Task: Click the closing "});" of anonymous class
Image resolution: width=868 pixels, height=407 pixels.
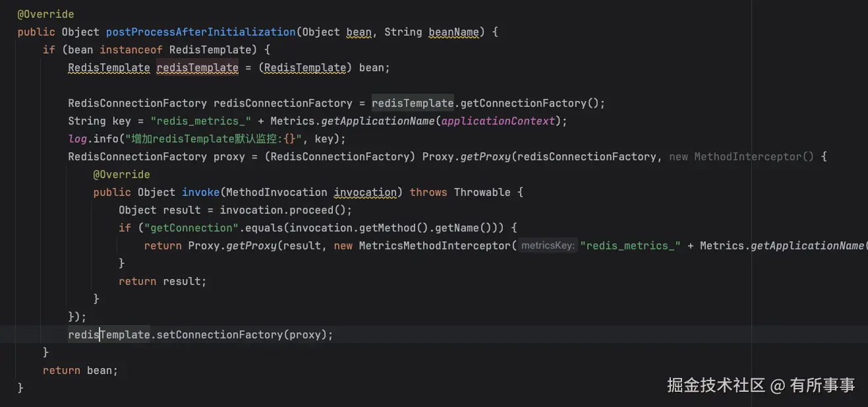Action: 77,317
